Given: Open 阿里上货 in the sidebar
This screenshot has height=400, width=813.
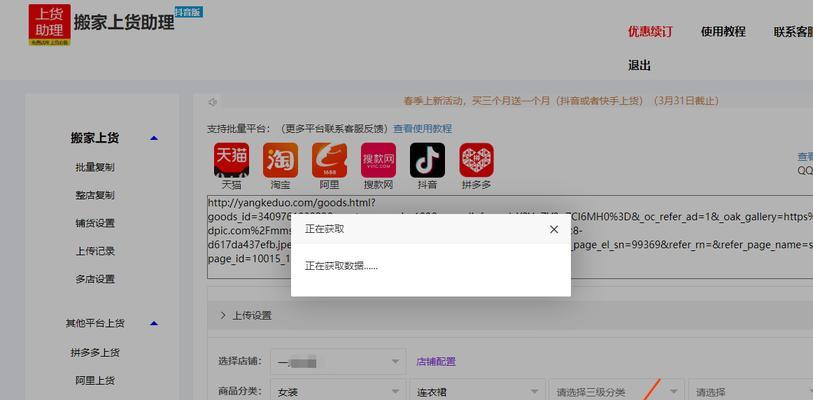Looking at the screenshot, I should pos(95,381).
